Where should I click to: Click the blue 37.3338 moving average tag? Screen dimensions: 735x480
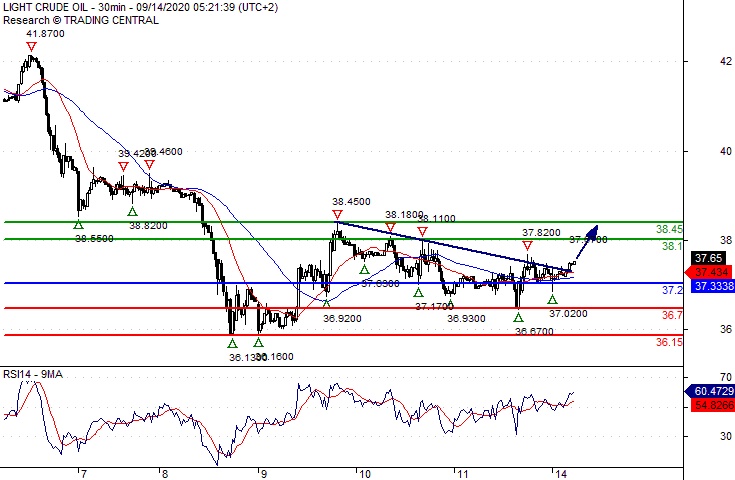[713, 285]
